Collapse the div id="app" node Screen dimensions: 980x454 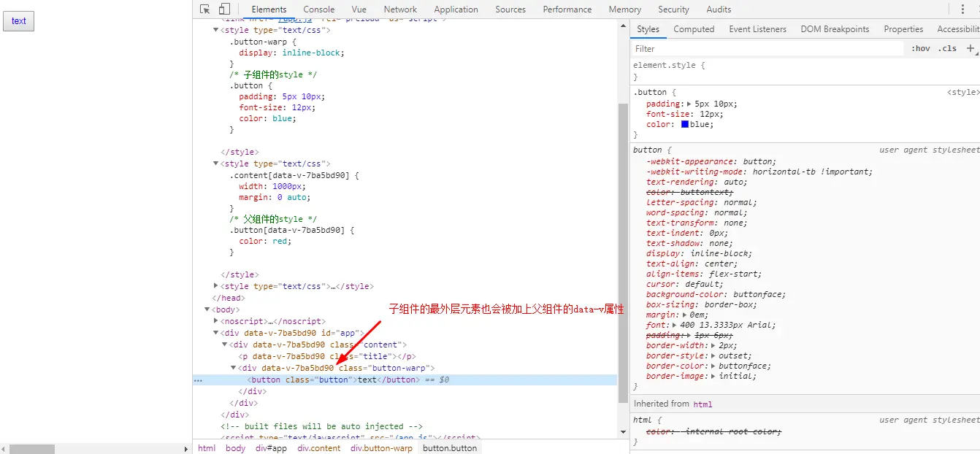coord(215,333)
